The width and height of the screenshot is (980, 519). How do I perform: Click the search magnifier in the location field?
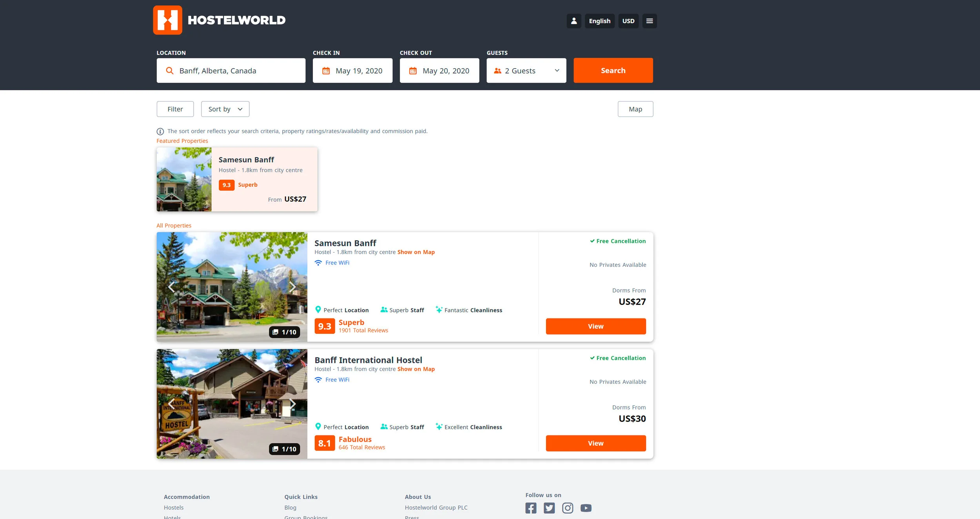coord(169,71)
